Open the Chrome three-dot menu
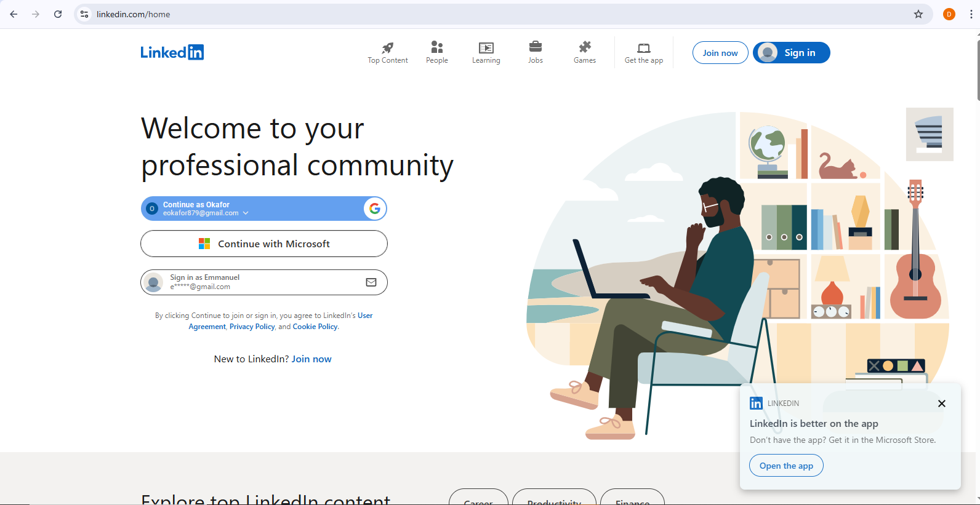Image resolution: width=980 pixels, height=505 pixels. [971, 14]
